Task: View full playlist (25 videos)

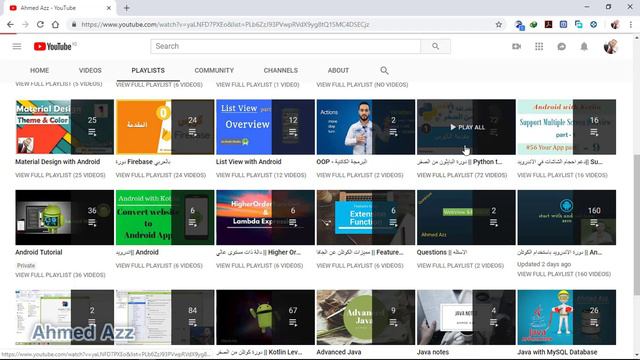Action: [60, 175]
